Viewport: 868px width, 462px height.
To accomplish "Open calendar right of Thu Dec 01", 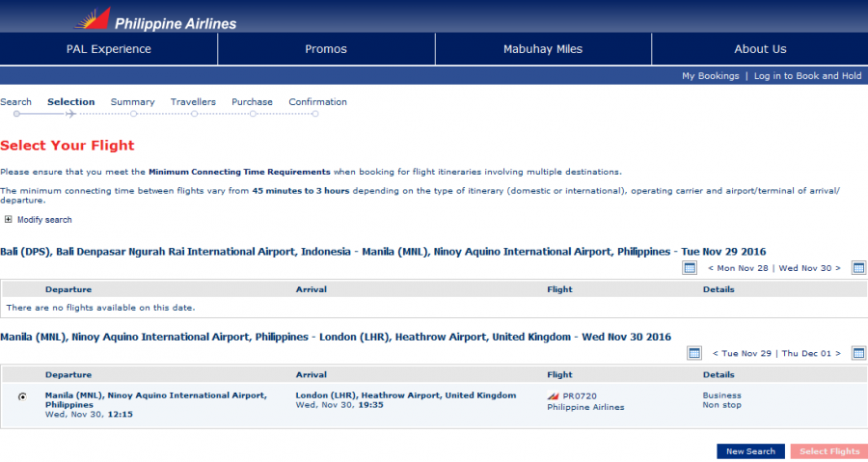I will coord(858,353).
